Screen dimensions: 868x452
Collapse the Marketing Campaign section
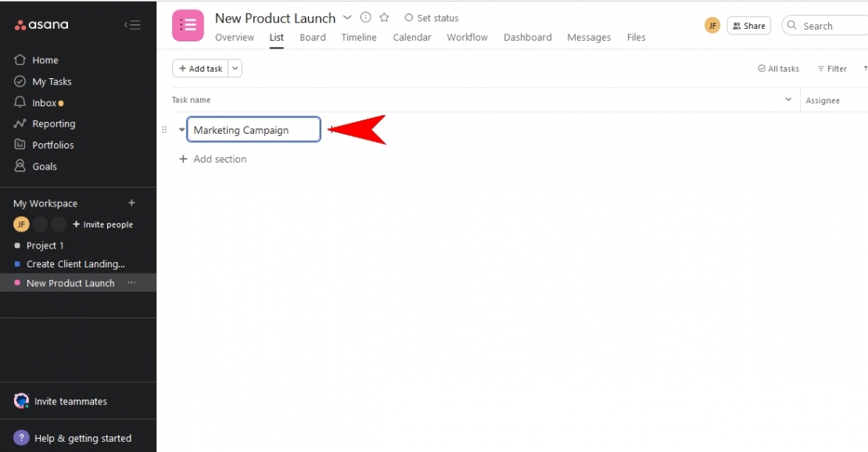(x=181, y=130)
